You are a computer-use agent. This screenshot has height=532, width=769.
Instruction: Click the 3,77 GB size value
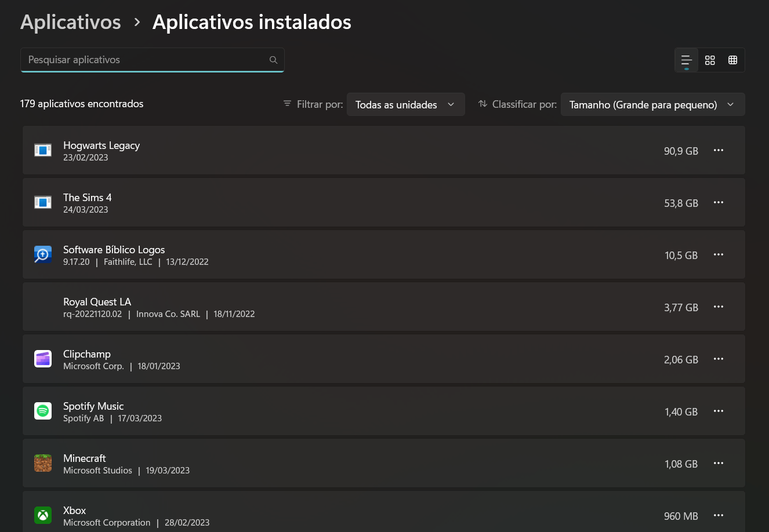click(x=681, y=308)
